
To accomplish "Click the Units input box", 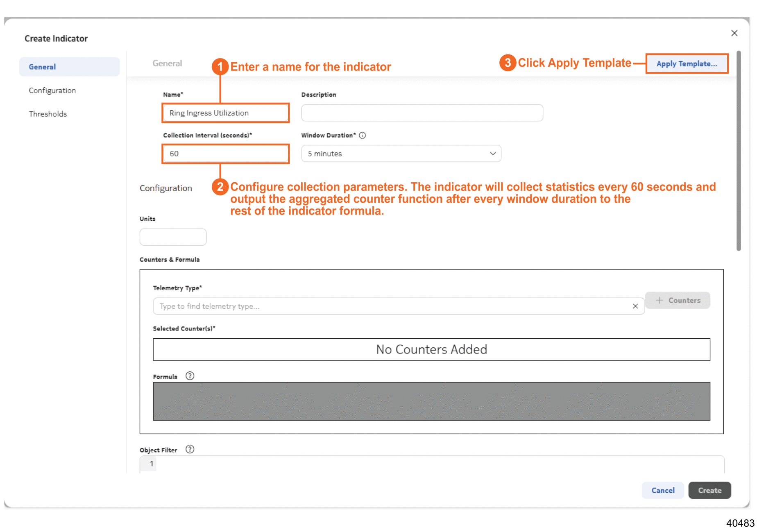I will [x=173, y=237].
